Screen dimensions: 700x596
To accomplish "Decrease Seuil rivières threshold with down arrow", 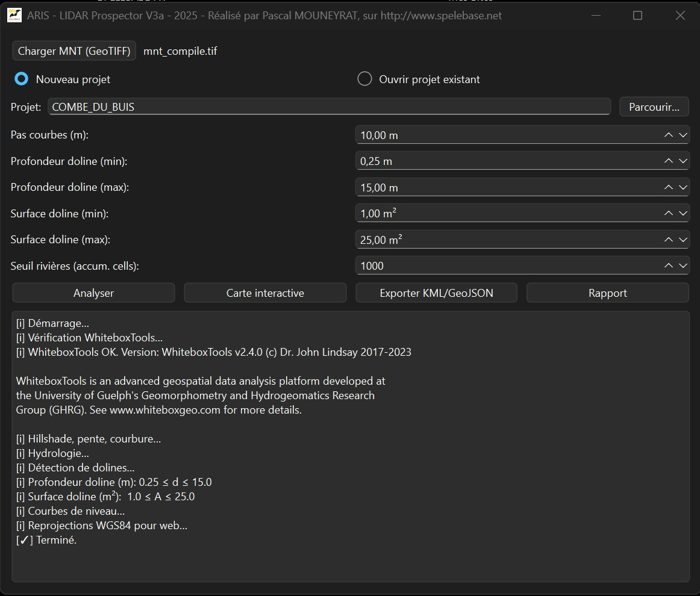I will 683,265.
